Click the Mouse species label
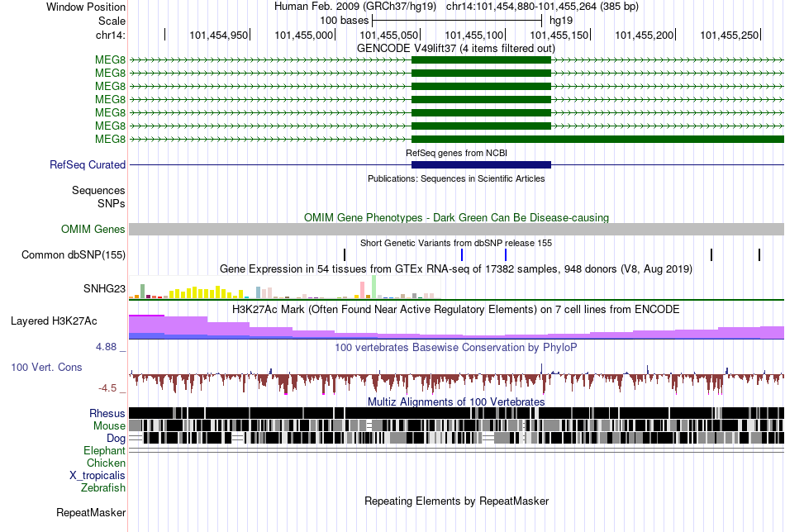 click(x=109, y=426)
